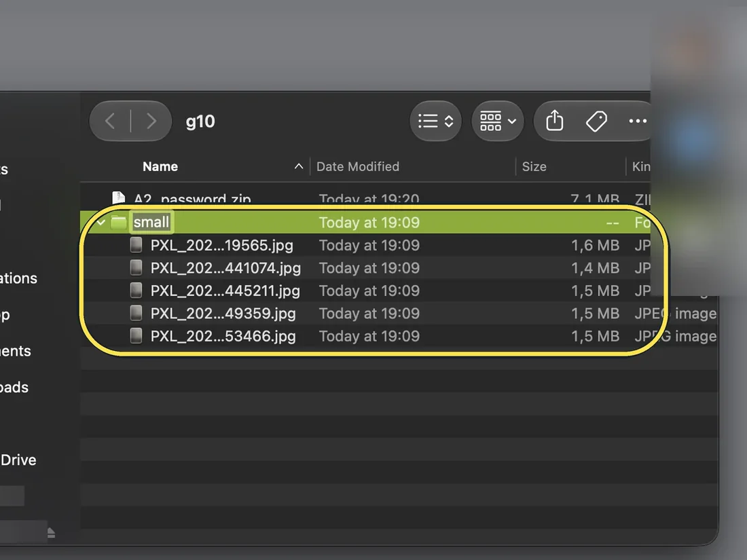The image size is (747, 560).
Task: Click the thumbnail icon of PXL_202...53466.jpg
Action: [136, 336]
